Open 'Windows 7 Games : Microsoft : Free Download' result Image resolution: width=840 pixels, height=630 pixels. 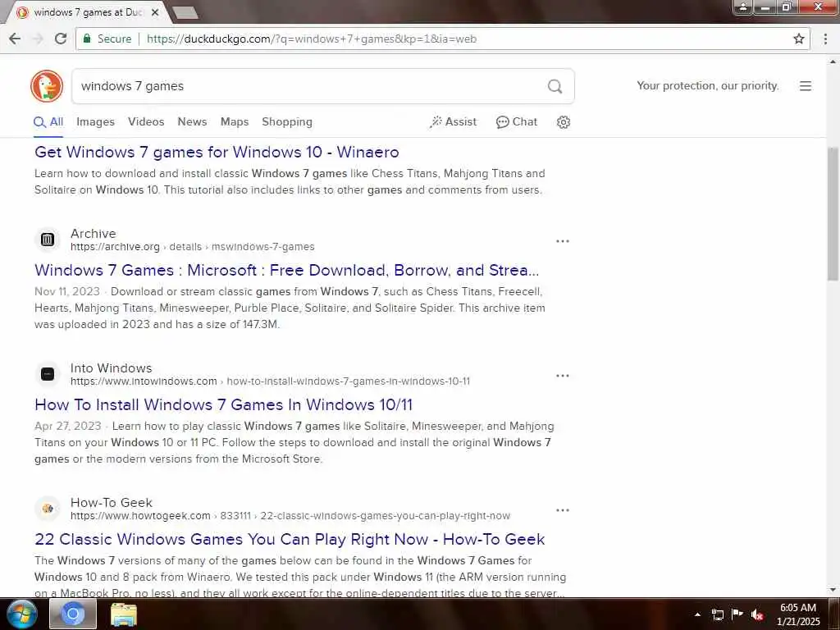tap(286, 270)
